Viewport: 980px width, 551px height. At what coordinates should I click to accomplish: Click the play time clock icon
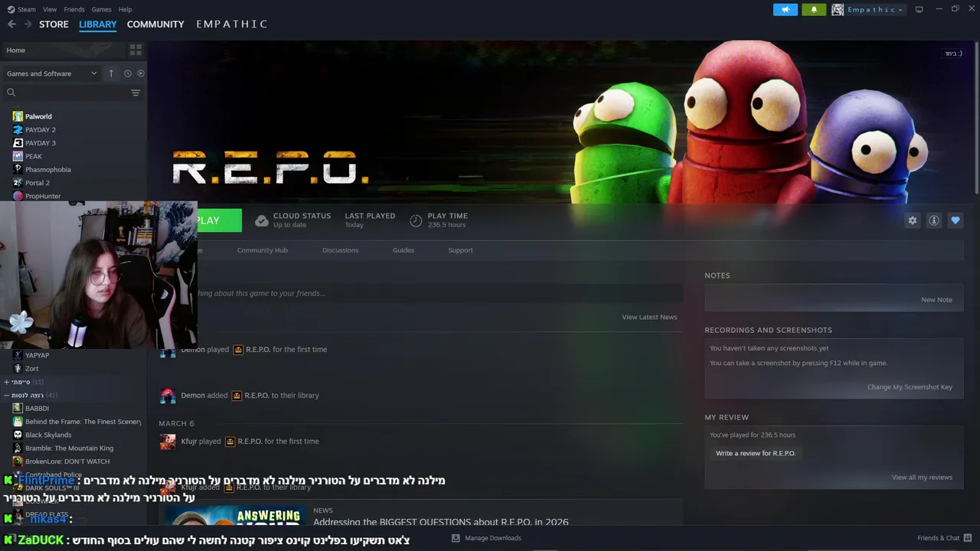416,220
